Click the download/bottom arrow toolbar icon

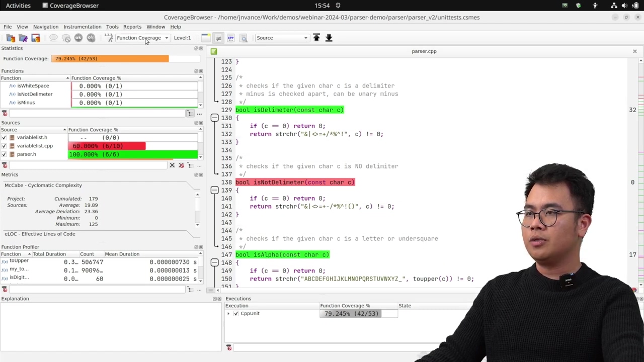coord(329,38)
